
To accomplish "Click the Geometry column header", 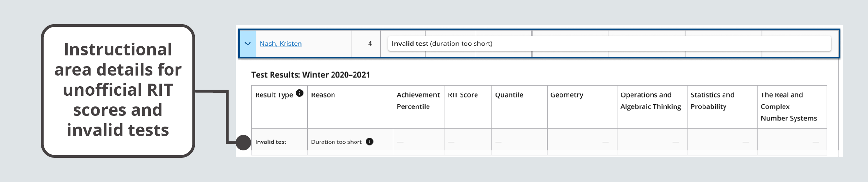I will (x=567, y=95).
